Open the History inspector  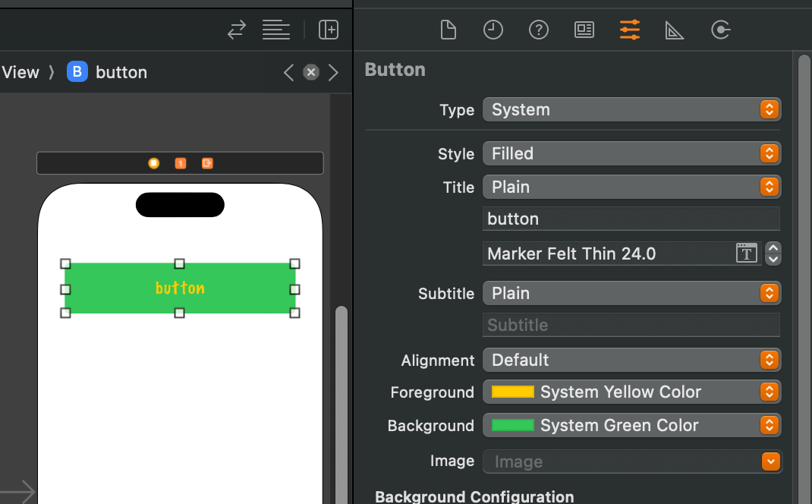tap(493, 30)
